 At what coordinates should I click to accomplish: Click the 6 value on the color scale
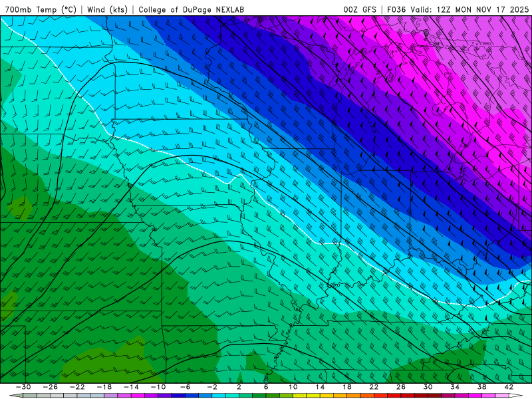[x=266, y=387]
